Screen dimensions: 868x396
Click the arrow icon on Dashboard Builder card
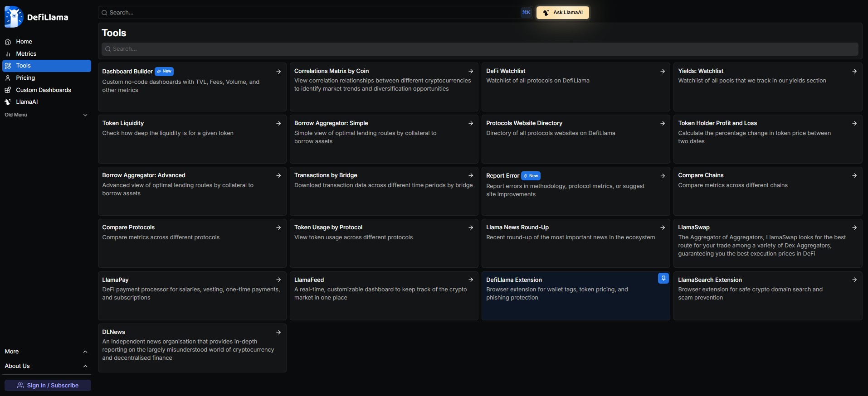[x=278, y=72]
